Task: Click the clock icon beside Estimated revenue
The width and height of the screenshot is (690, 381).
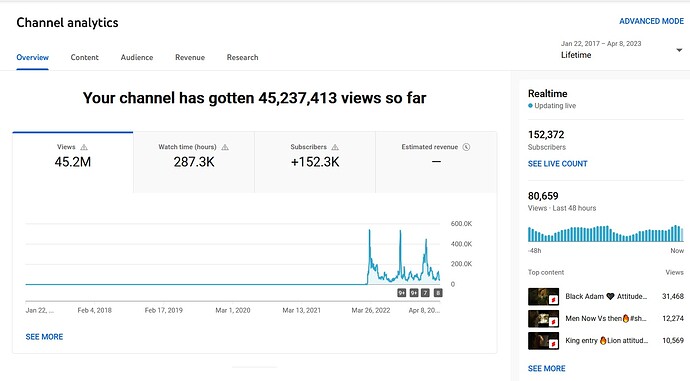Action: point(466,147)
